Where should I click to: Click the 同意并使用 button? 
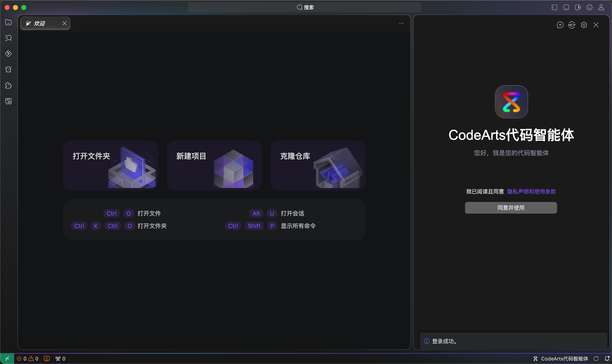[x=511, y=208]
